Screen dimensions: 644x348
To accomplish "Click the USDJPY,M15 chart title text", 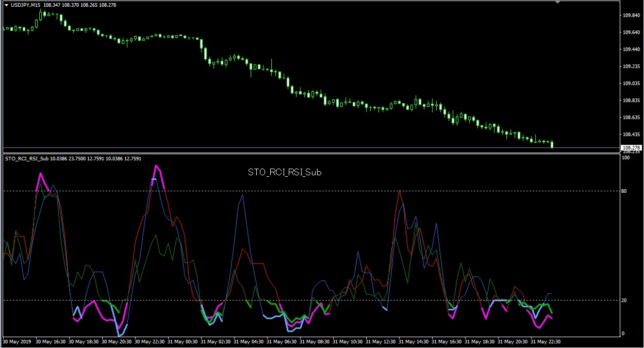I will point(26,5).
